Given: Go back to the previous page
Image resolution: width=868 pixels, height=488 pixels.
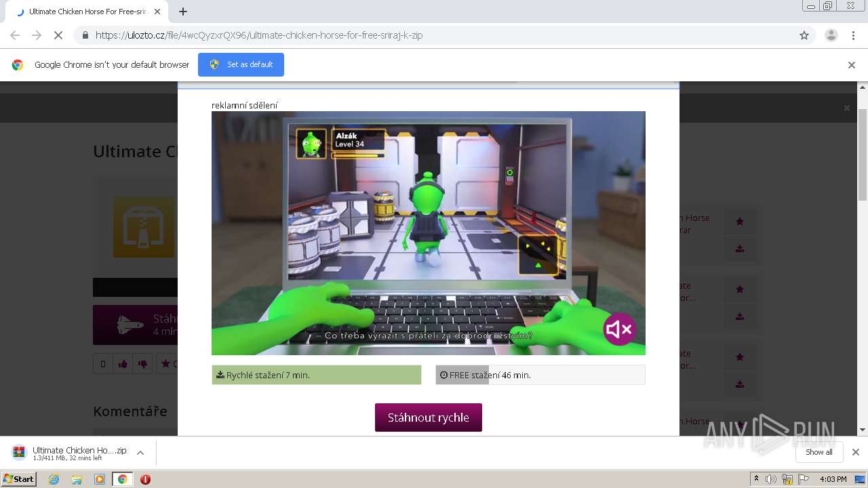Looking at the screenshot, I should 15,35.
